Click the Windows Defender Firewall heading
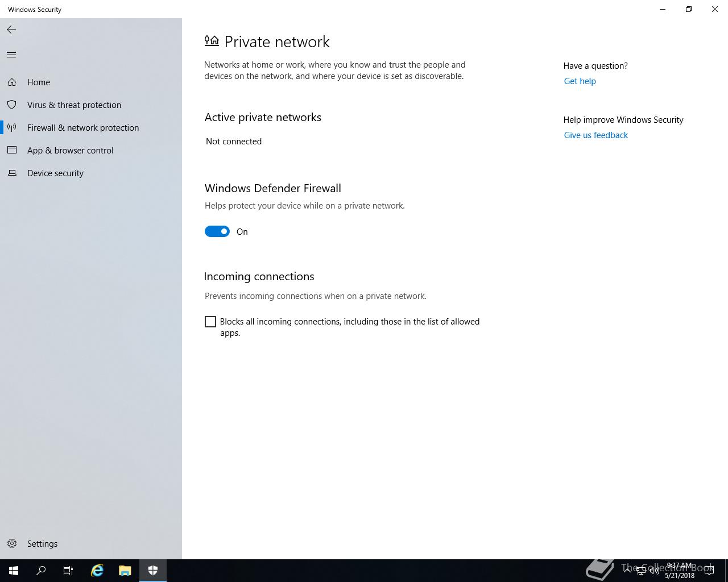728x582 pixels. 273,188
